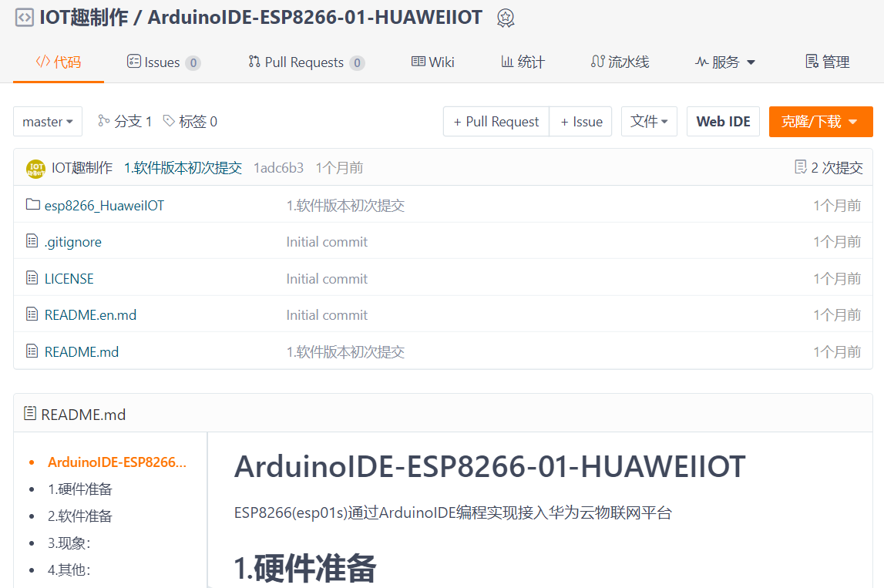Click the 1个月前 timestamp in the commit header

[x=339, y=167]
